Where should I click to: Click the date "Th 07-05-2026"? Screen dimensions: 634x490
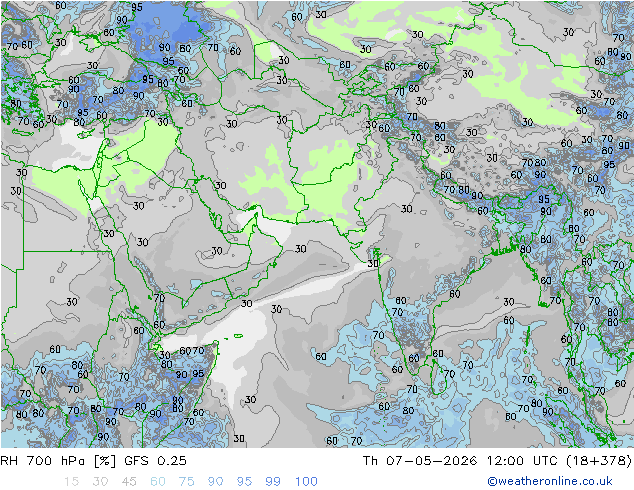pyautogui.click(x=420, y=461)
